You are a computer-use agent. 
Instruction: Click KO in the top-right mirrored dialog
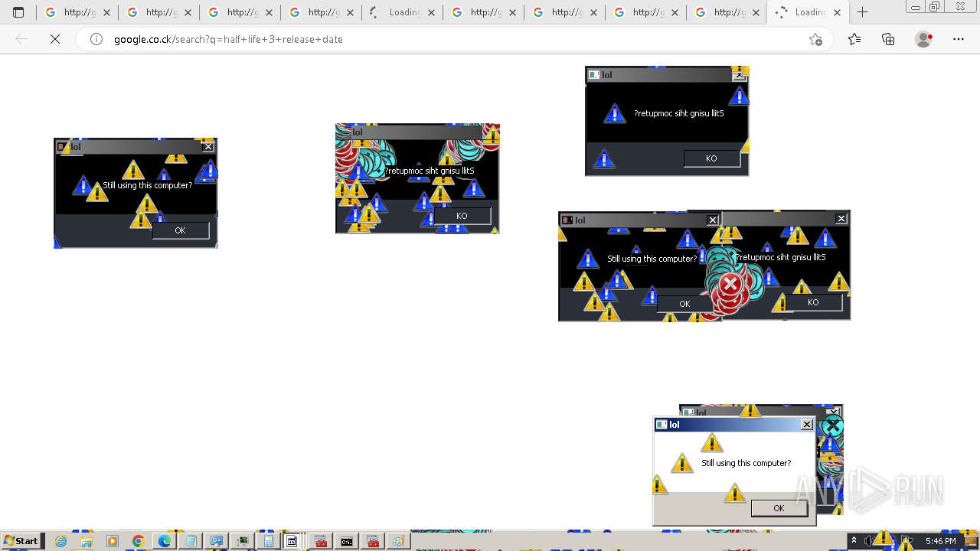pyautogui.click(x=711, y=158)
